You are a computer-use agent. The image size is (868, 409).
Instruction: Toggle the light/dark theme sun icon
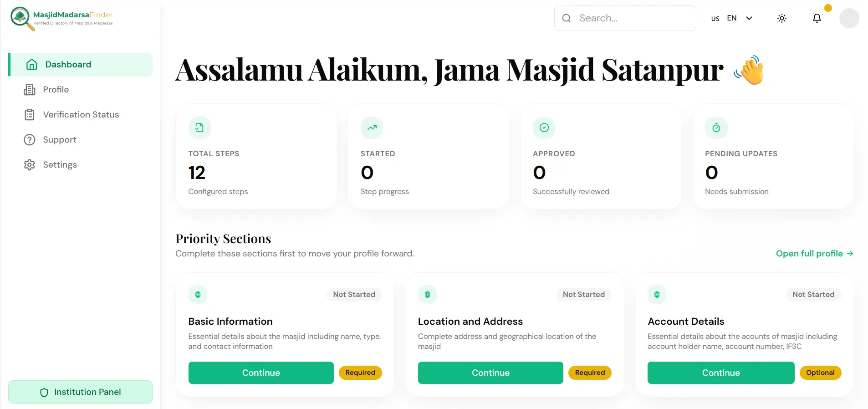pyautogui.click(x=782, y=18)
